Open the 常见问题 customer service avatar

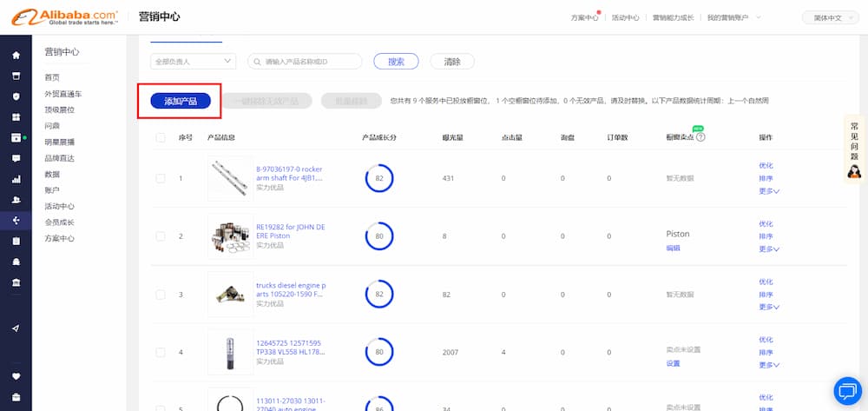pyautogui.click(x=854, y=172)
